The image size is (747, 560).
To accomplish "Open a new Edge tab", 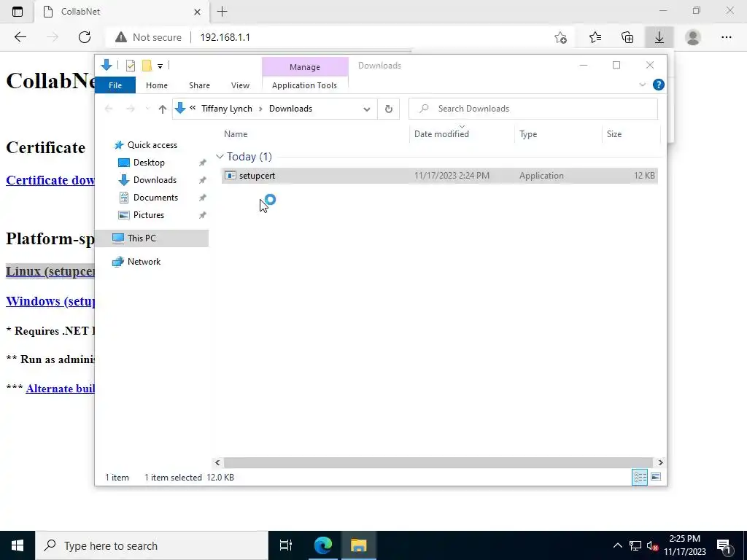I will pos(222,12).
